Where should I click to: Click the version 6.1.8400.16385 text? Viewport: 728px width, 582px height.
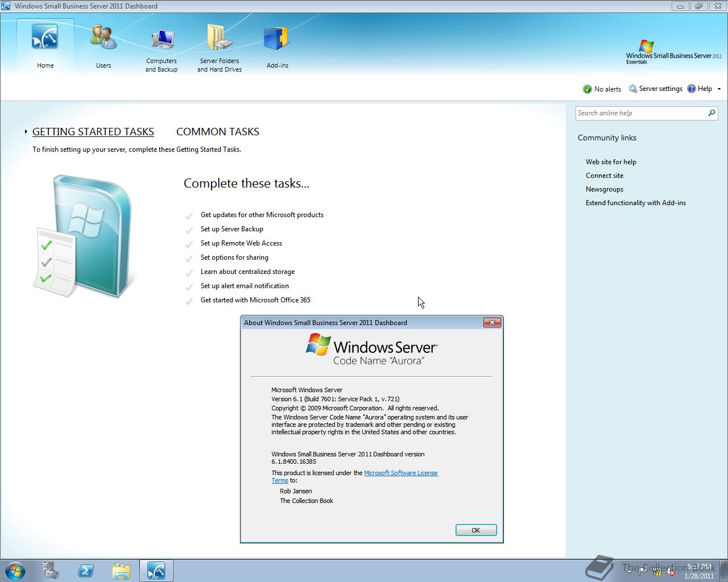[x=293, y=462]
